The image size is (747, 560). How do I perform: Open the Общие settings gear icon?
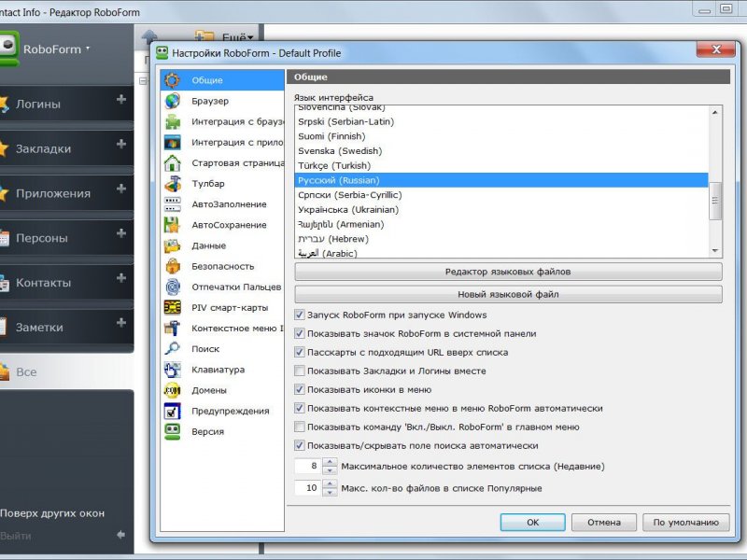[173, 80]
